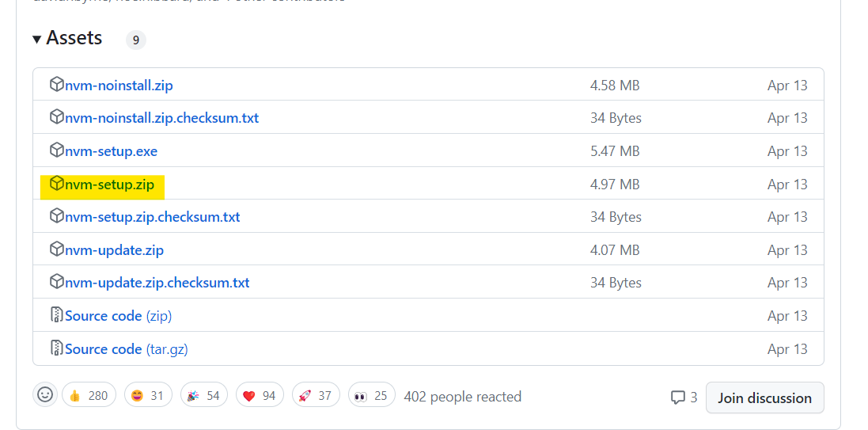Click the package icon beside nvm-update.zip.checksum.txt
Screen dimensions: 868x430
pos(56,282)
